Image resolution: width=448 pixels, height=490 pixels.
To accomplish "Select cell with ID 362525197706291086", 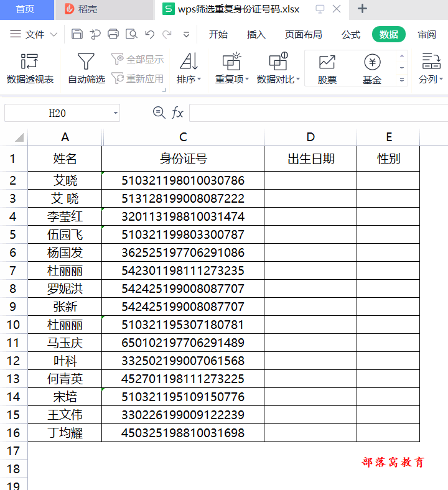I will (183, 252).
